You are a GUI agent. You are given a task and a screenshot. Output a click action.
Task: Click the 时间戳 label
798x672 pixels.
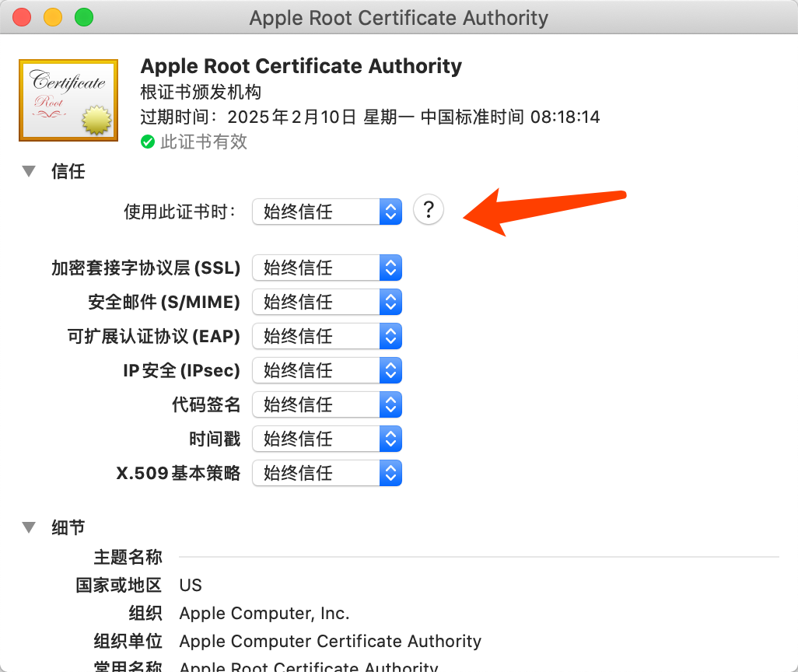pos(215,439)
